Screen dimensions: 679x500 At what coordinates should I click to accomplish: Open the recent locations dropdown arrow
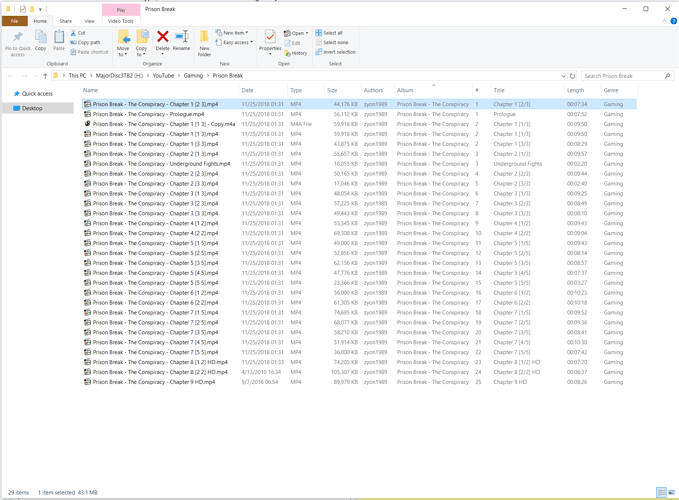tap(36, 76)
